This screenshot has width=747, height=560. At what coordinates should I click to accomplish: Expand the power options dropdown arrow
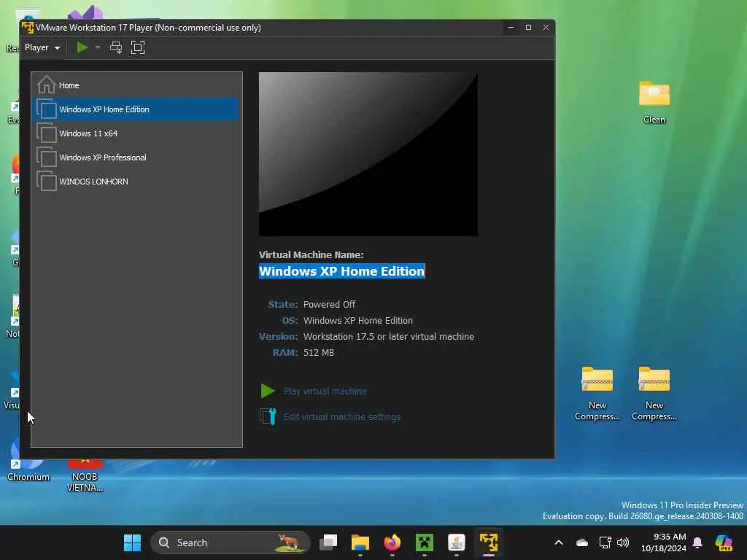point(98,47)
